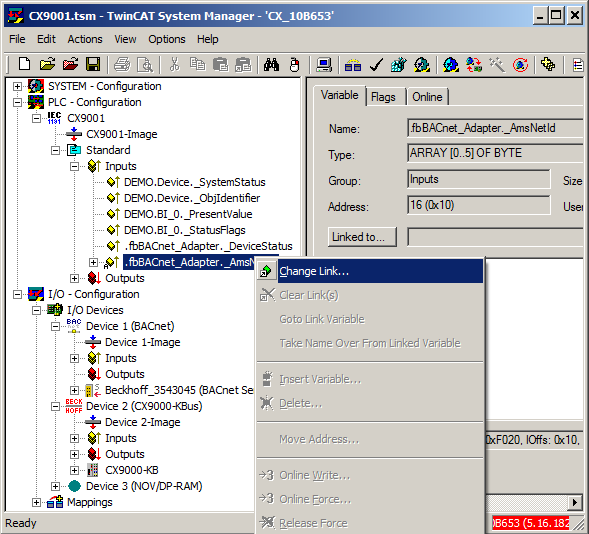Expand Device 3 (NOV/DP-RAM) node
Image resolution: width=589 pixels, height=534 pixels.
tap(56, 486)
